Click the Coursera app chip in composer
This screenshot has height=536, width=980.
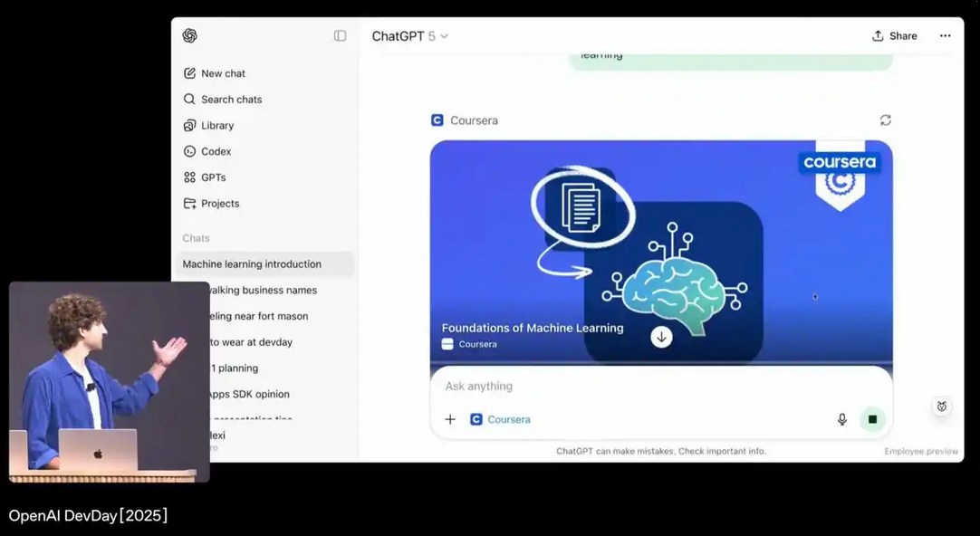pos(500,419)
